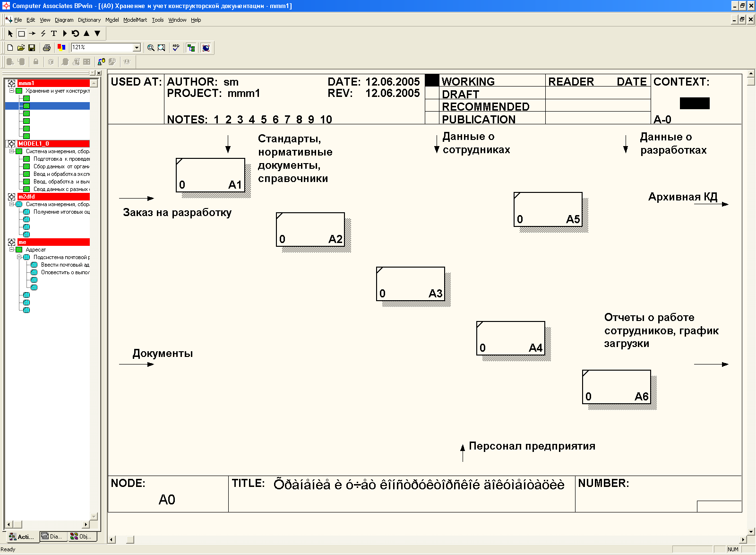Select activity box A2
Image resolution: width=756 pixels, height=555 pixels.
point(310,229)
